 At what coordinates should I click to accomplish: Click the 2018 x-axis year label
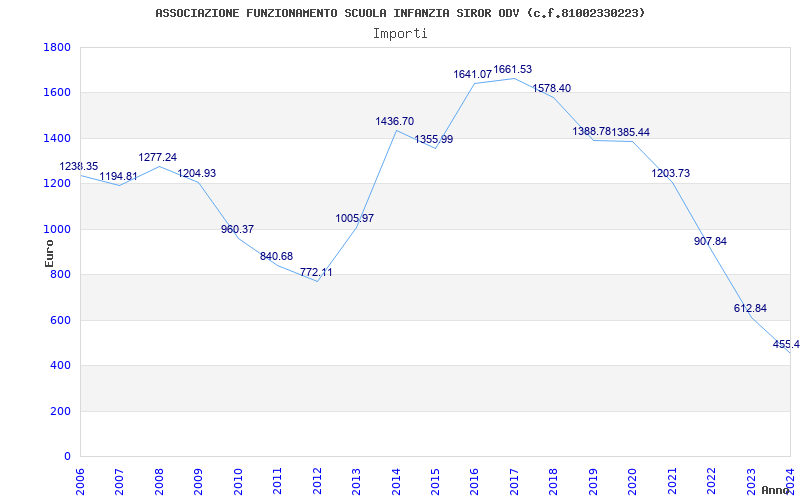pyautogui.click(x=553, y=482)
